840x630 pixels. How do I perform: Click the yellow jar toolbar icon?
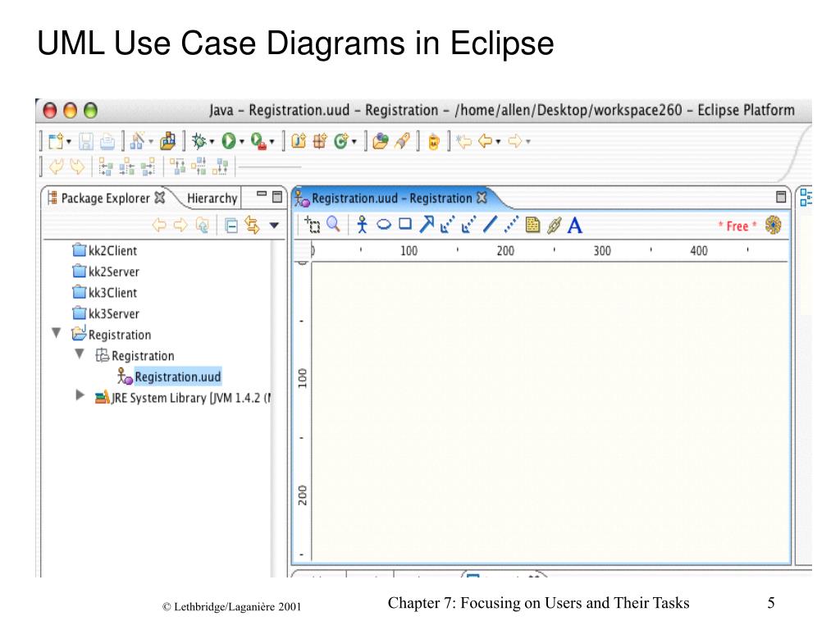433,142
